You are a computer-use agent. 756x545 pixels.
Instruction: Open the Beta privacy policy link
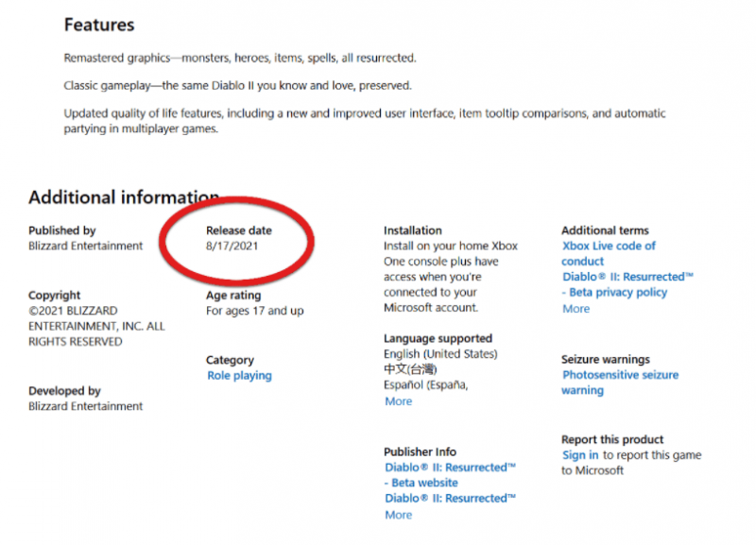point(620,293)
